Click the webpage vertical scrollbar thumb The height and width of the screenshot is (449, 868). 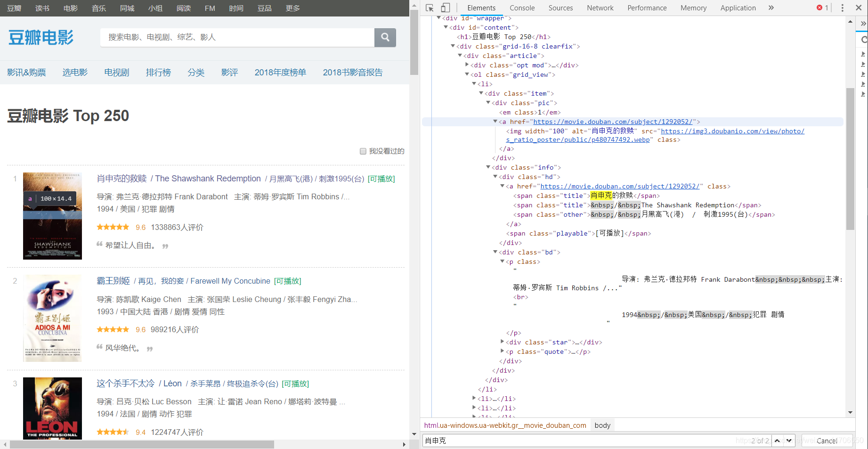[414, 42]
